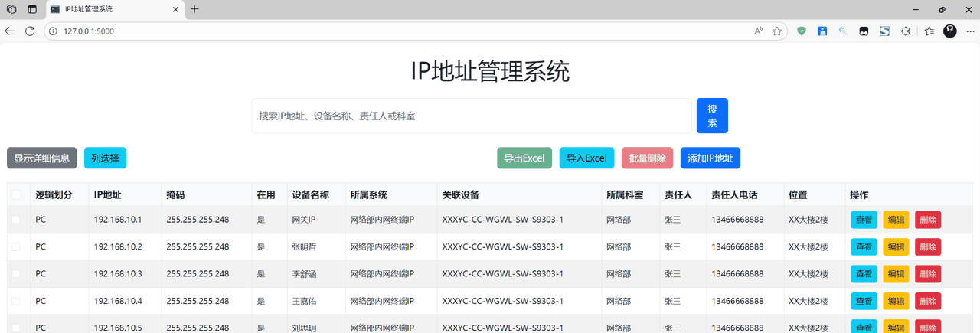Click 删除 for the 王嘉佑 row

pyautogui.click(x=928, y=301)
